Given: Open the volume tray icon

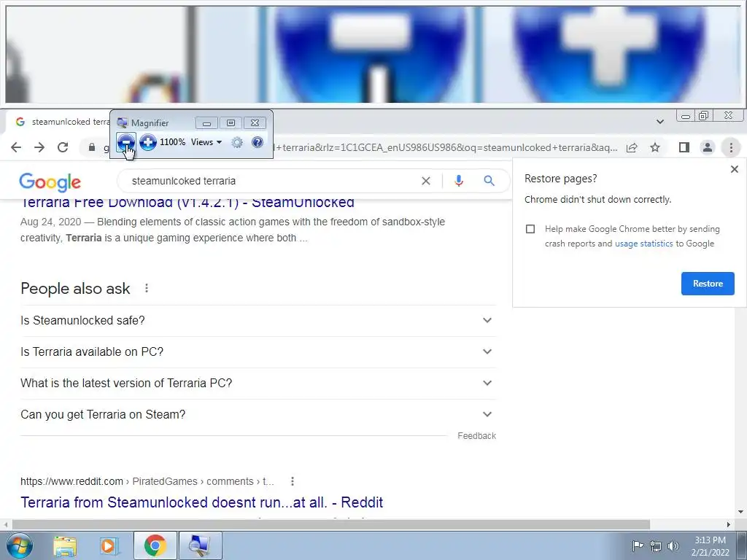Looking at the screenshot, I should 673,546.
